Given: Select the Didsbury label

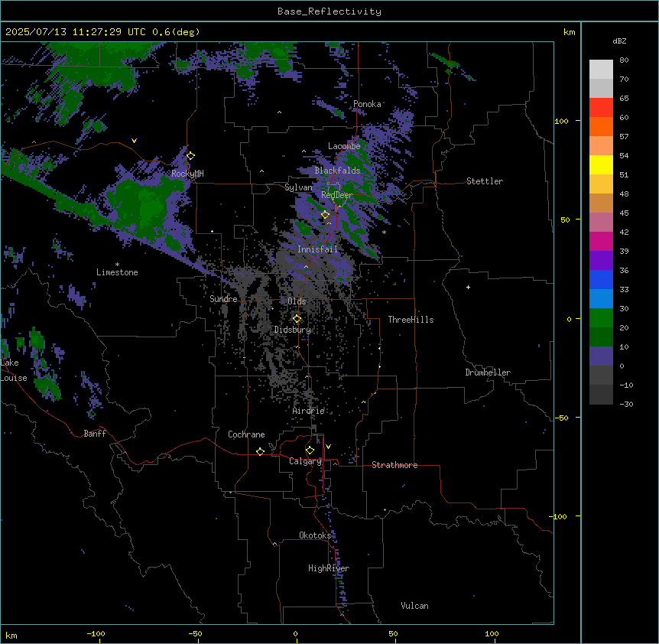Looking at the screenshot, I should (x=293, y=330).
